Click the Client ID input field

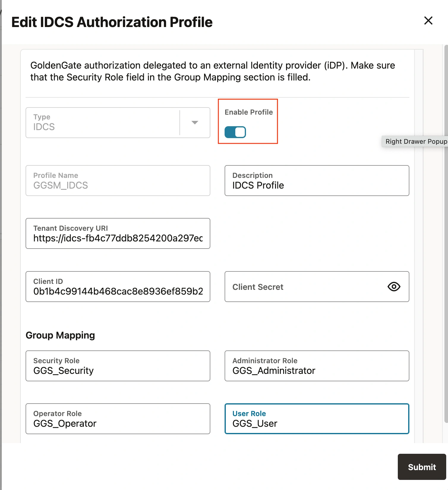pos(118,287)
